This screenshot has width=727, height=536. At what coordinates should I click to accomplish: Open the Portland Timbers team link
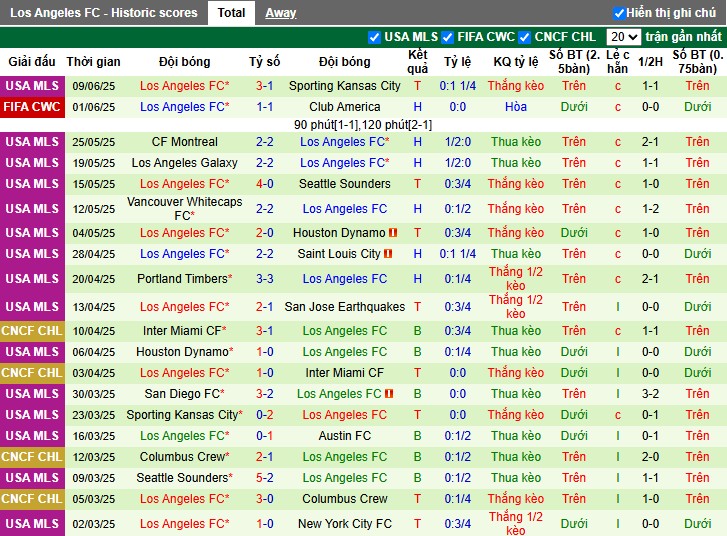tap(185, 279)
